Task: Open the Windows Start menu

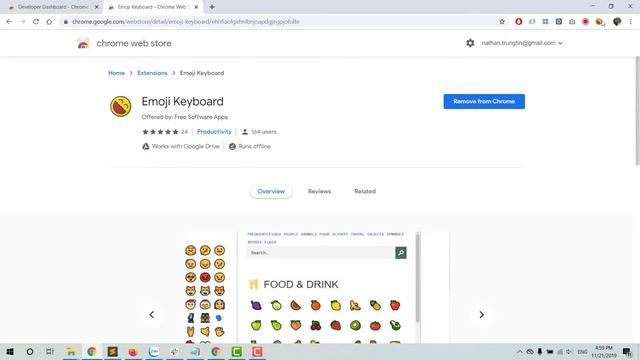Action: 10,351
